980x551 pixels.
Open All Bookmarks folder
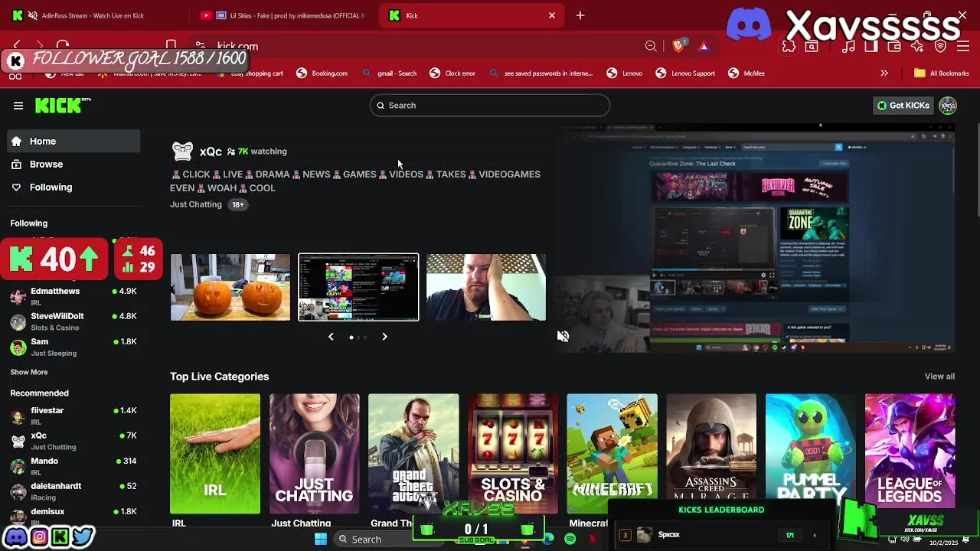click(942, 73)
